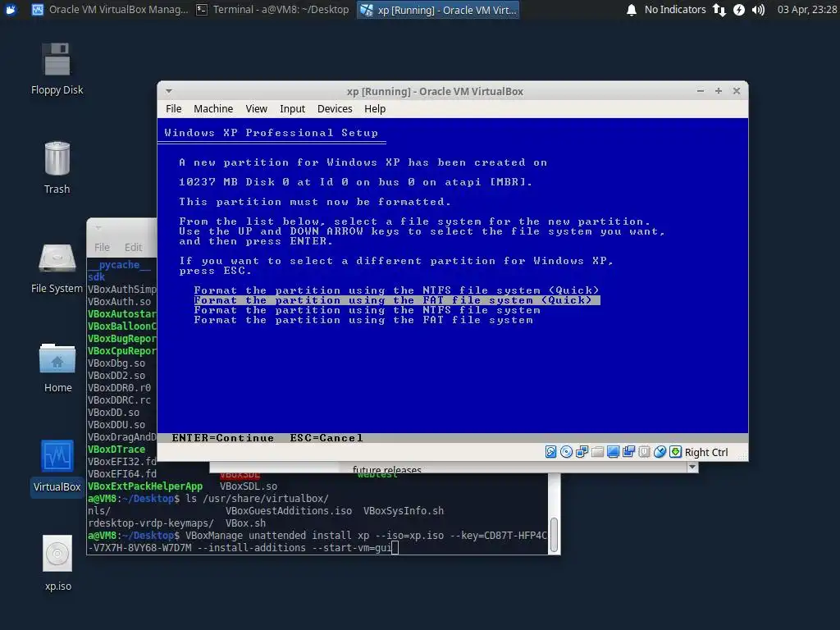Open the File System desktop icon
Viewport: 840px width, 630px height.
[x=57, y=268]
